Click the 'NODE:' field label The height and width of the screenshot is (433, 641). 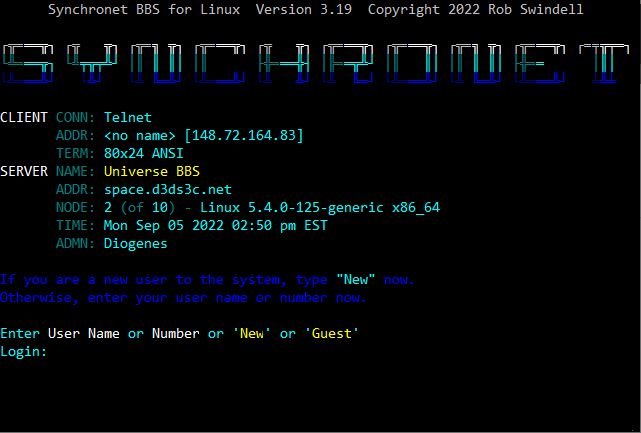(75, 208)
